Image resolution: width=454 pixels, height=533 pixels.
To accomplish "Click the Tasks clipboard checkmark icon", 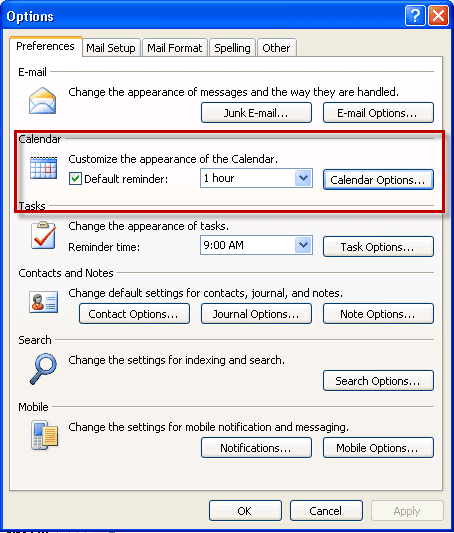I will tap(43, 235).
